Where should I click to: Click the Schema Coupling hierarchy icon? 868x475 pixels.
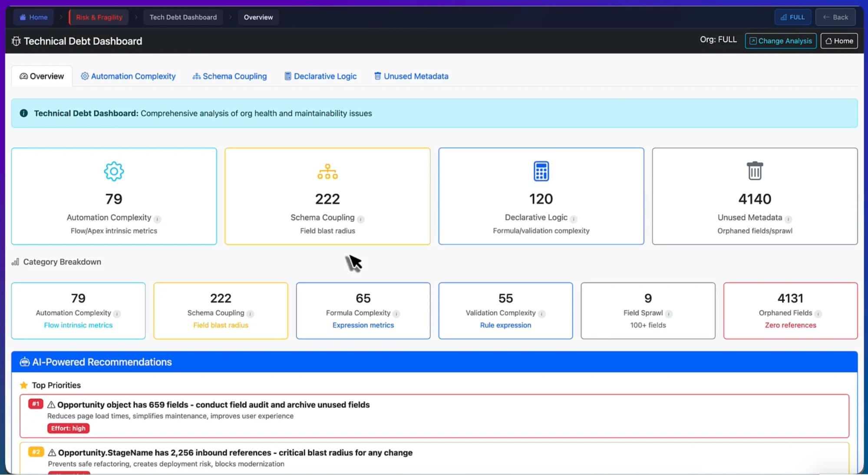(327, 172)
